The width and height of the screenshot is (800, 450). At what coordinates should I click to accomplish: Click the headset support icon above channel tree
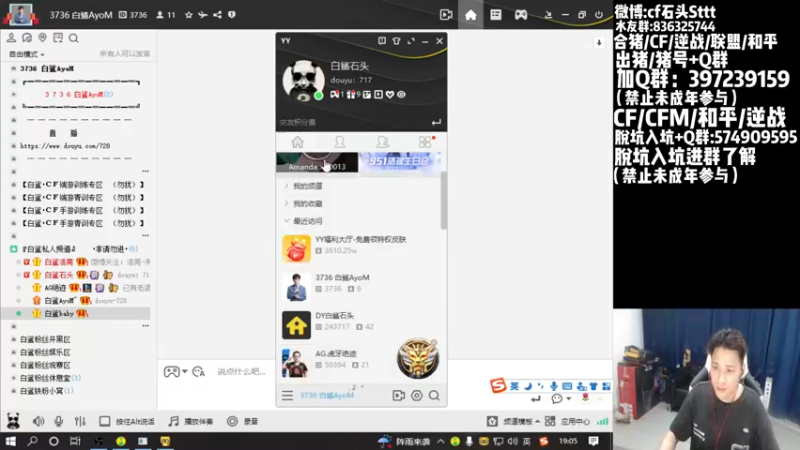[27, 38]
